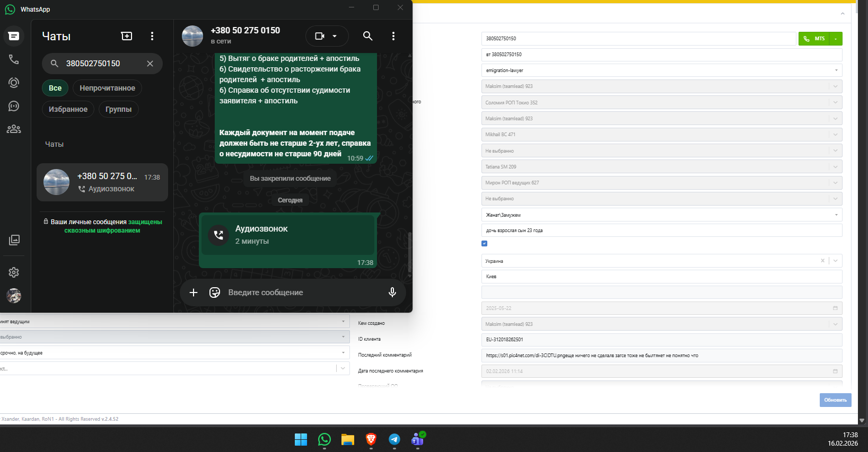
Task: Search within the open conversation
Action: (367, 36)
